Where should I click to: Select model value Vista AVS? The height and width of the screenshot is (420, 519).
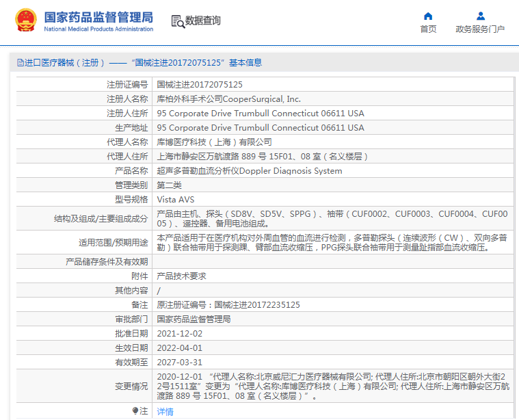click(176, 200)
